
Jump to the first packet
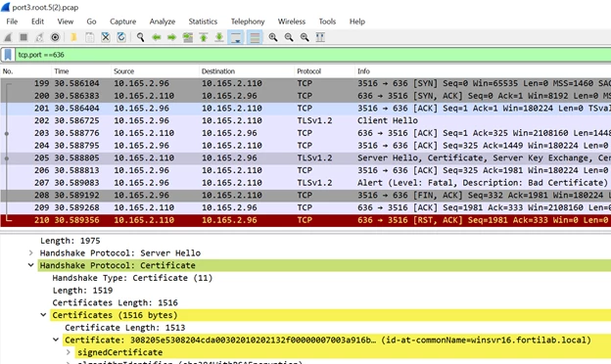[204, 37]
